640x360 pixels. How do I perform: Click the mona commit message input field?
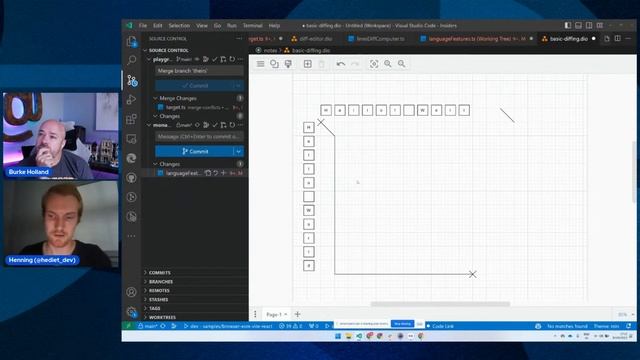point(200,137)
